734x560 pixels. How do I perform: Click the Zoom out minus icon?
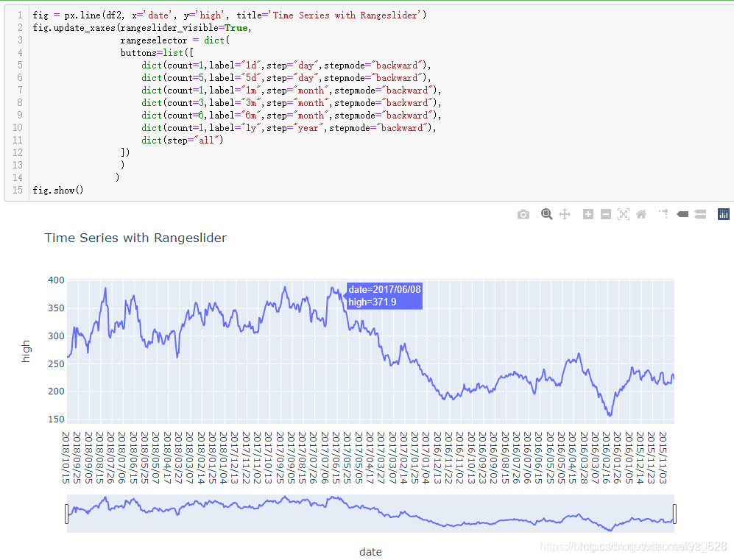pyautogui.click(x=606, y=214)
